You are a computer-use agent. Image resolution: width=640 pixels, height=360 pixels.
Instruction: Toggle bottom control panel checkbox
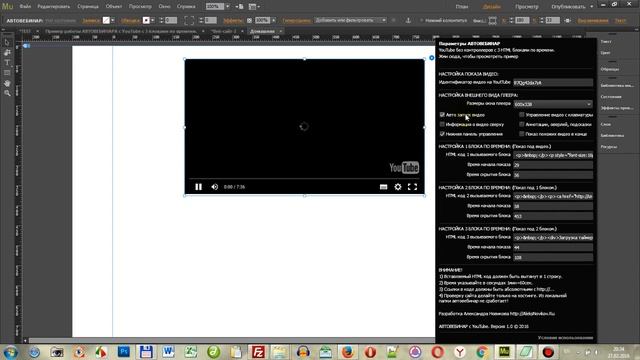coord(442,133)
